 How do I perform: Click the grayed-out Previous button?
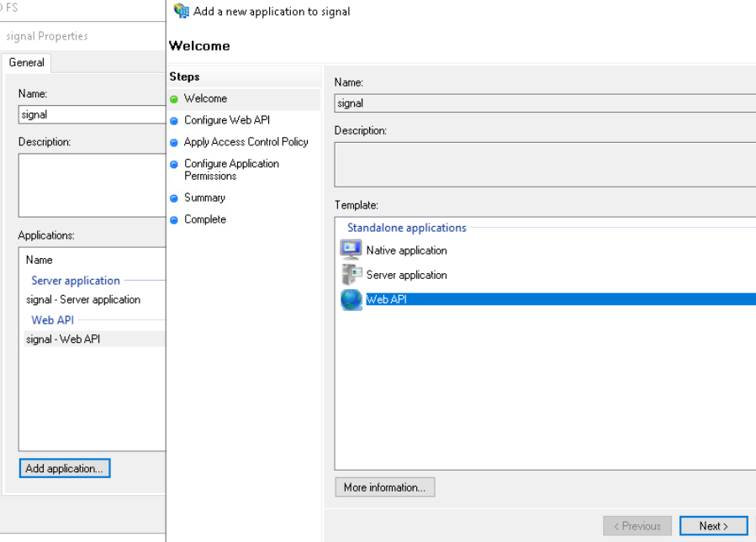637,526
